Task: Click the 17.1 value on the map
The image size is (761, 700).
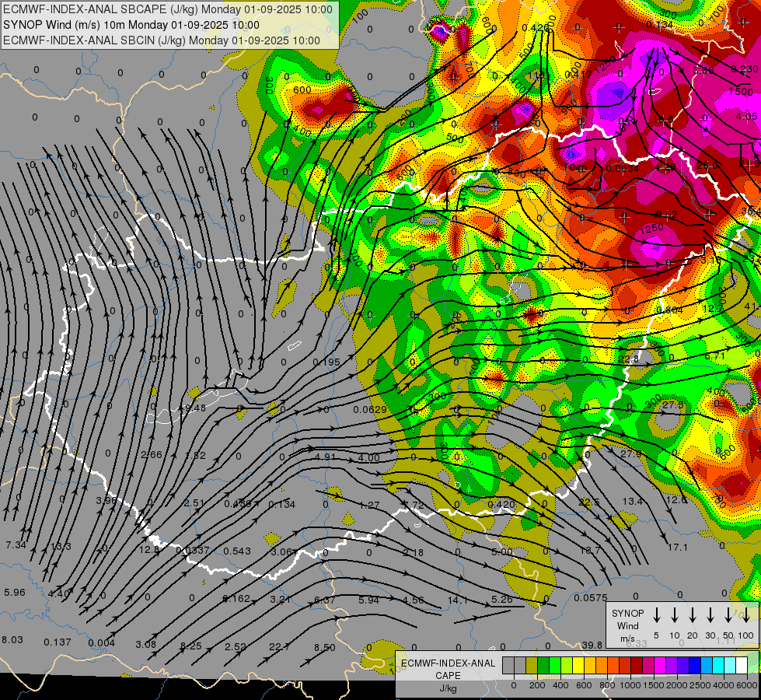Action: click(678, 548)
